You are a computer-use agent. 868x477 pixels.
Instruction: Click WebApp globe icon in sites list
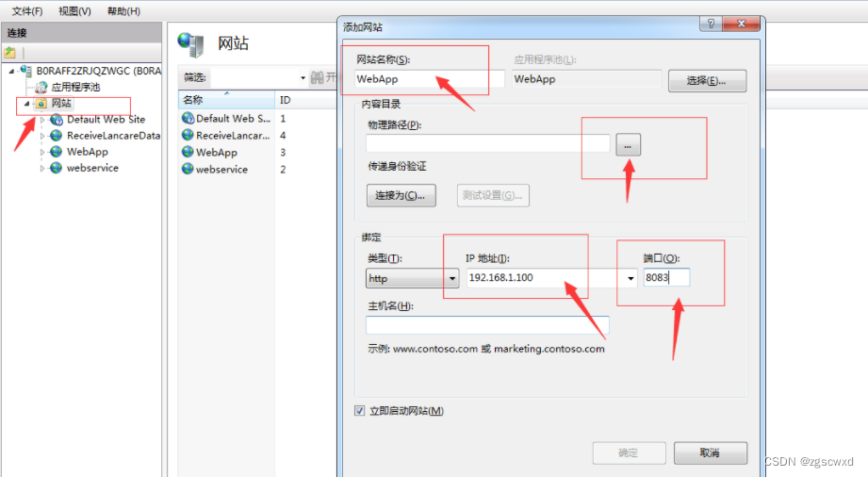(188, 152)
